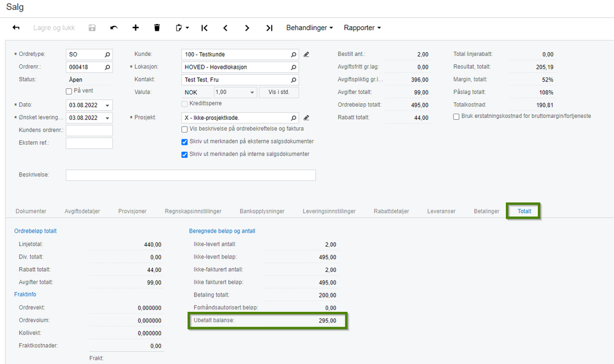The image size is (614, 364).
Task: Click the Beregnede beløp og antall heading
Action: tap(222, 231)
